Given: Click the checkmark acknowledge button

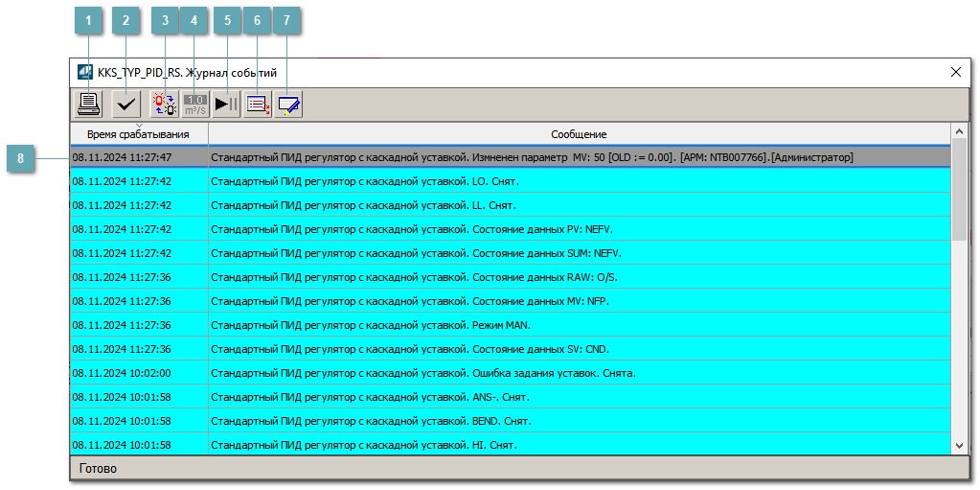Looking at the screenshot, I should click(x=125, y=105).
